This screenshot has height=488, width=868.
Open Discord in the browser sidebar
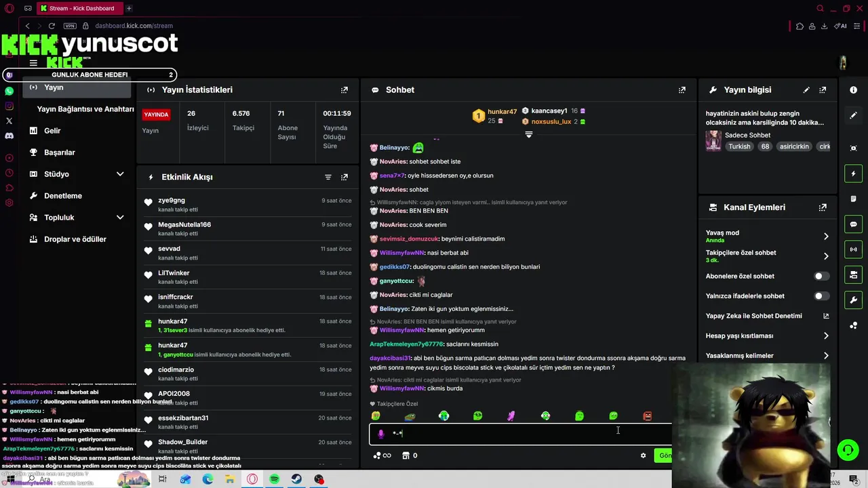pyautogui.click(x=9, y=136)
